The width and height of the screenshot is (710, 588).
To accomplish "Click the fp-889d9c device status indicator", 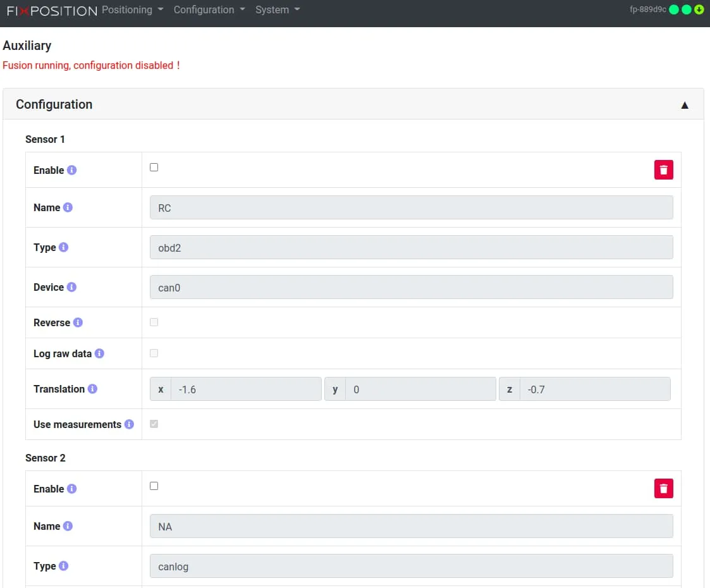I will [647, 10].
